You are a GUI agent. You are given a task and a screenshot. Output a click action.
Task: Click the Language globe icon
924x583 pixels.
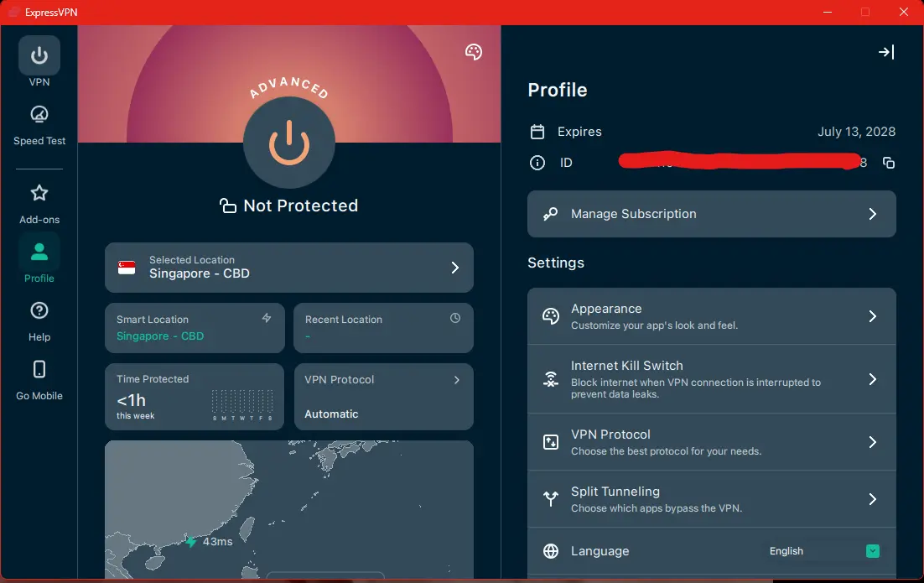point(550,551)
